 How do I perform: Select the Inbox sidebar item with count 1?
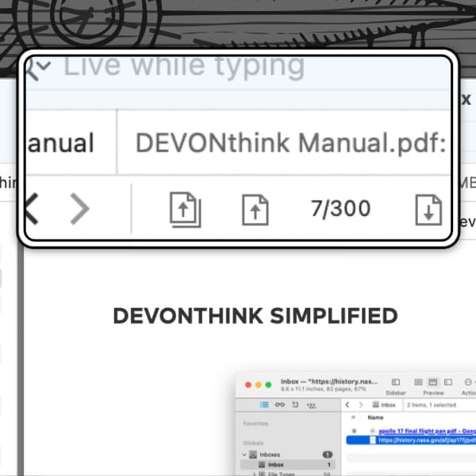pos(288,464)
